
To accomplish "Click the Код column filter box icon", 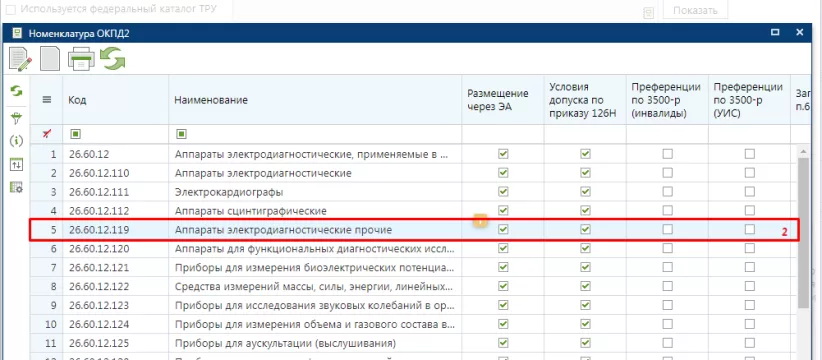I will [x=75, y=135].
